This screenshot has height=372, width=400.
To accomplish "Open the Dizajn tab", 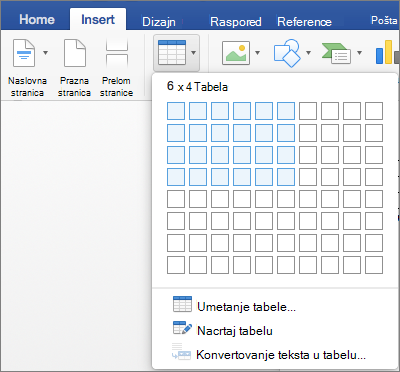I will click(159, 22).
